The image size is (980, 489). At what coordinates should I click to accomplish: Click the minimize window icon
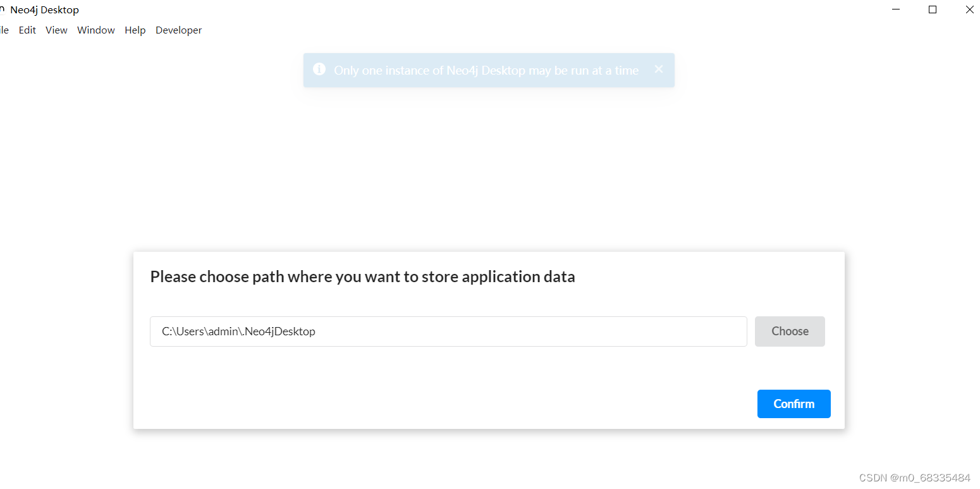tap(895, 9)
